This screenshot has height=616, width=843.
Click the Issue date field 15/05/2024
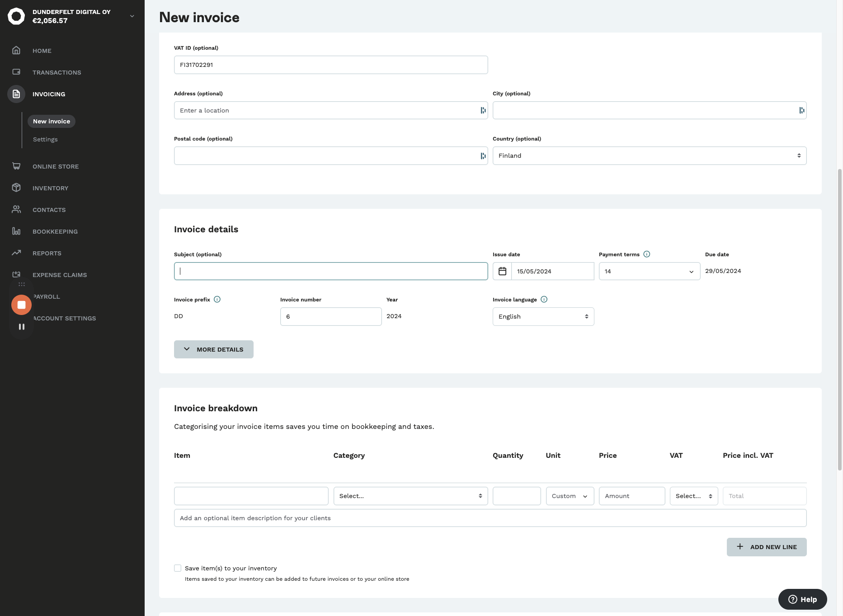pos(552,271)
